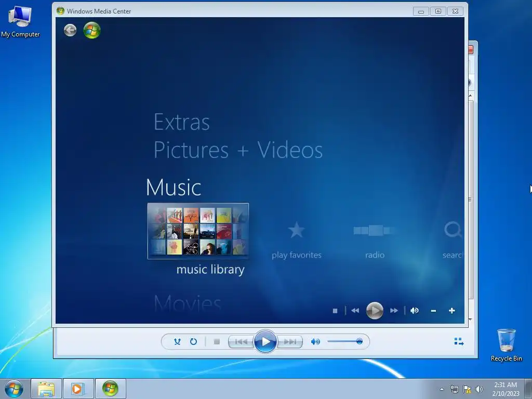The height and width of the screenshot is (399, 532).
Task: Adjust the Media Player volume slider
Action: click(x=345, y=341)
